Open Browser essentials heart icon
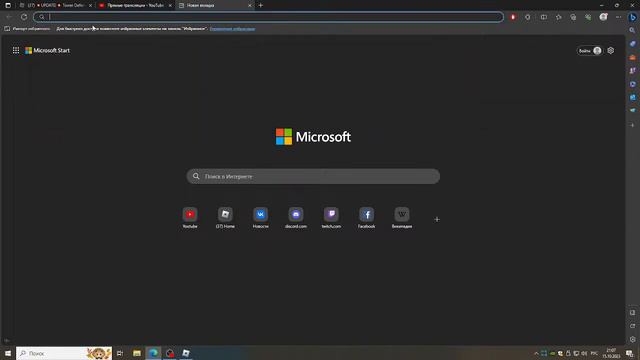 coord(588,17)
